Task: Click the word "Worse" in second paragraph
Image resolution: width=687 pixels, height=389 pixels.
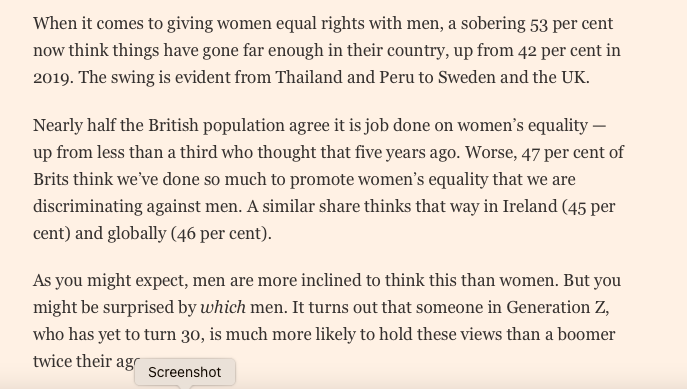Action: pos(489,152)
